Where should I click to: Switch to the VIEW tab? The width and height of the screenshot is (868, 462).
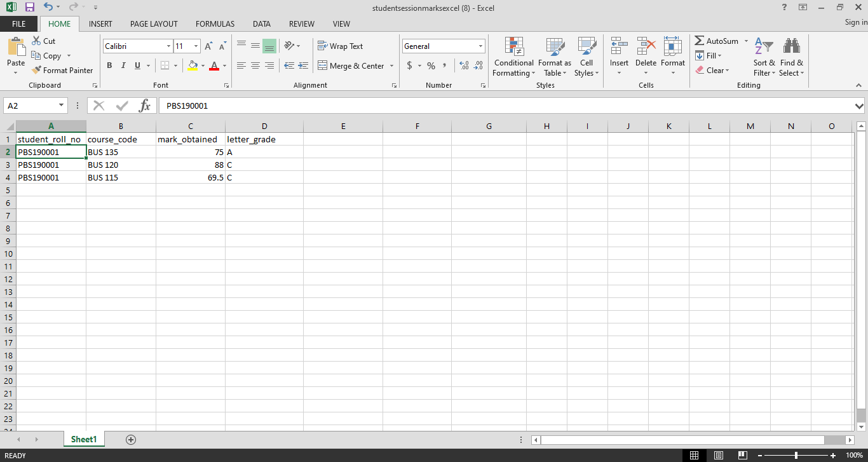pos(341,24)
